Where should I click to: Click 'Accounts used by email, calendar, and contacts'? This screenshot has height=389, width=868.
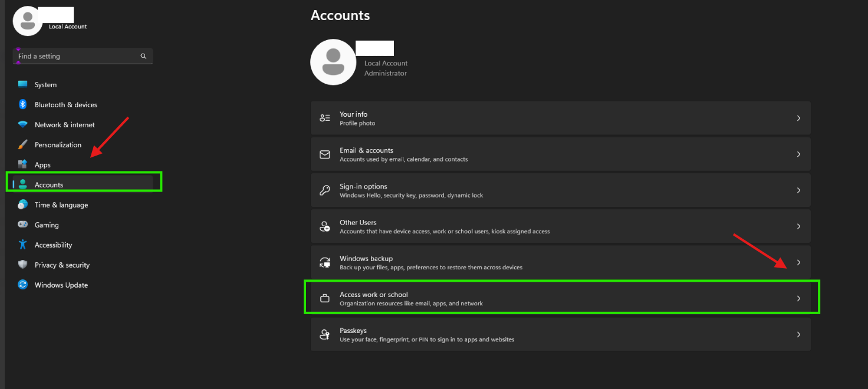coord(404,159)
